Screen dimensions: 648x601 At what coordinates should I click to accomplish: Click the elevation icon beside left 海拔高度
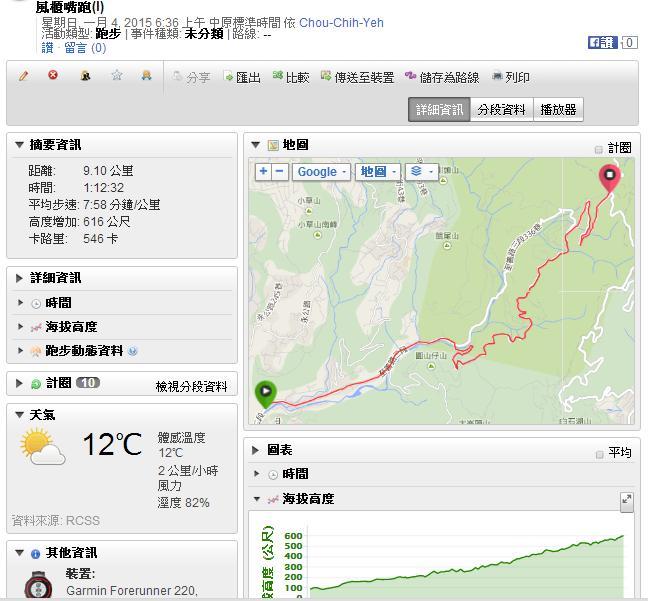[x=36, y=327]
